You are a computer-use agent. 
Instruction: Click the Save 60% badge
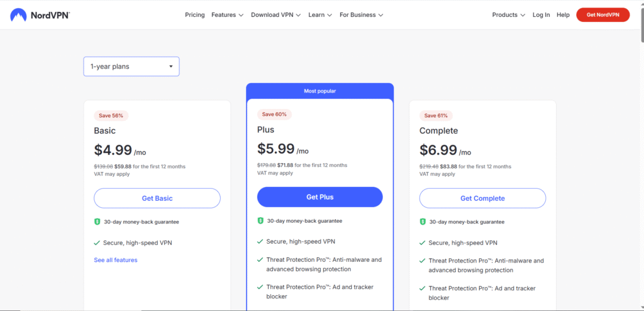[x=274, y=115]
